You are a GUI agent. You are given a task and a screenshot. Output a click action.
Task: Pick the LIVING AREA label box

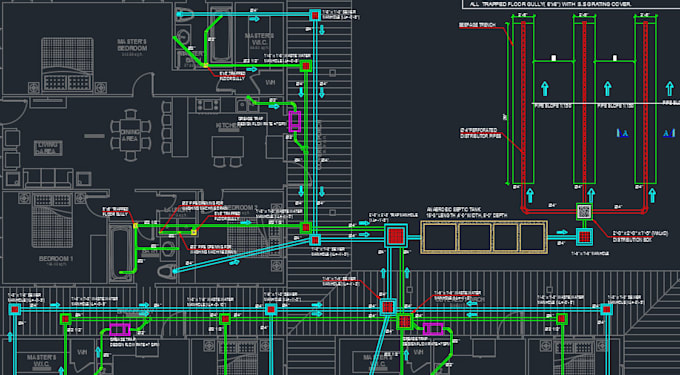(x=48, y=148)
